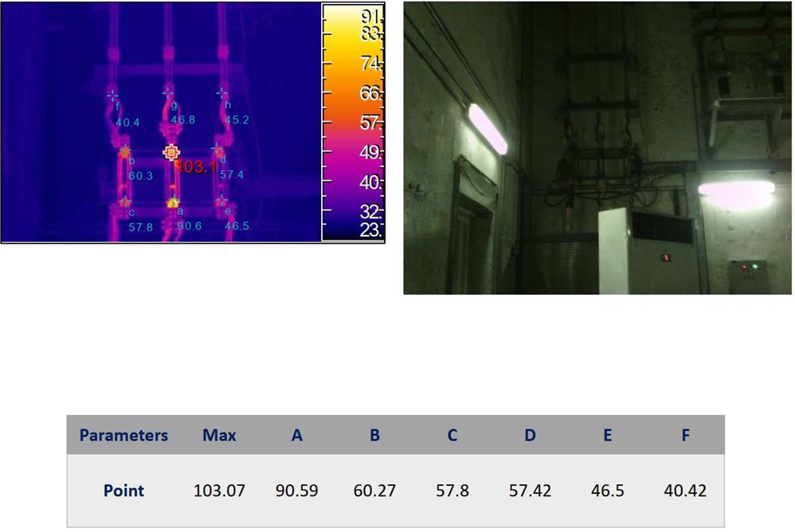
Task: Select crosshair marker f on thermal image
Action: click(112, 94)
